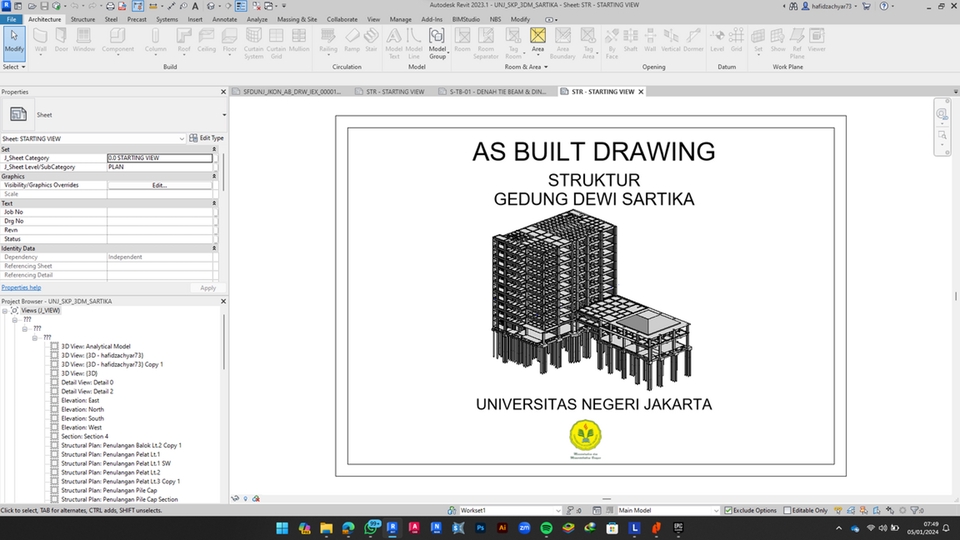The height and width of the screenshot is (540, 960).
Task: Open the Windows Start menu
Action: (282, 528)
